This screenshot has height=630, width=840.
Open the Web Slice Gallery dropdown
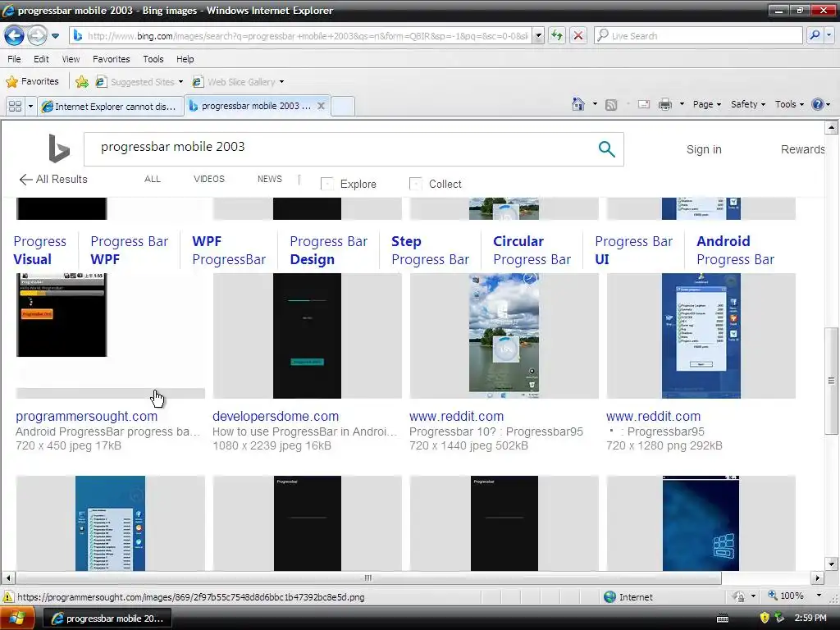(239, 81)
